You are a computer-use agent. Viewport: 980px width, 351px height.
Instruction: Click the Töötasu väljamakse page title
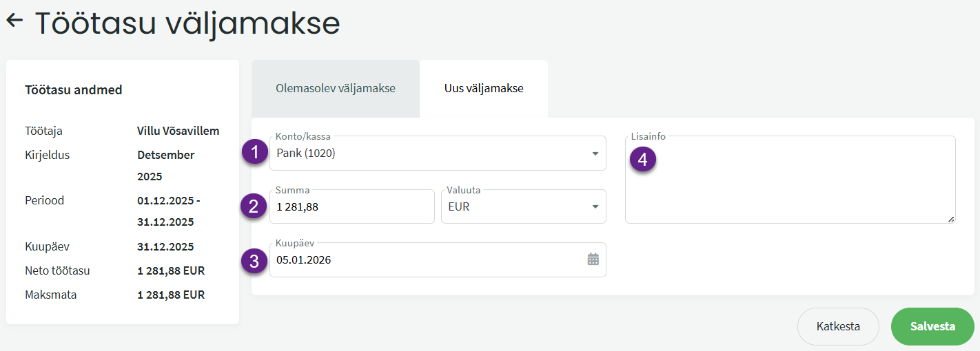[187, 23]
